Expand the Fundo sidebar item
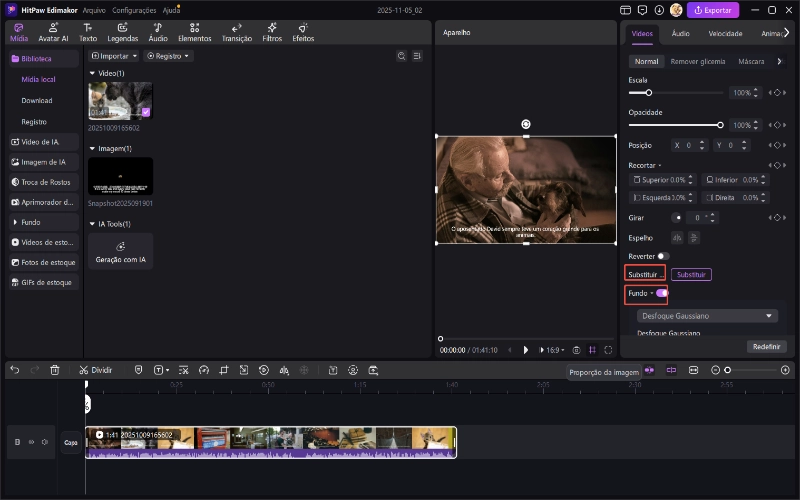800x500 pixels. pos(44,222)
